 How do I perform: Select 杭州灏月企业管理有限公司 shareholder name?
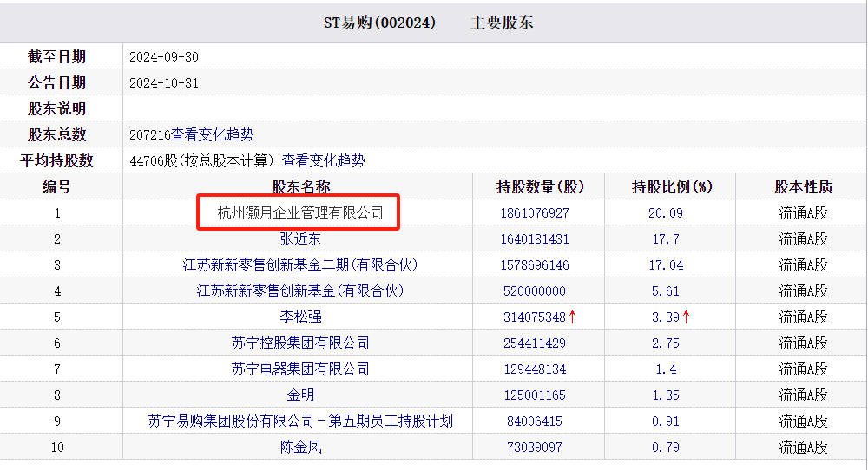pos(300,212)
